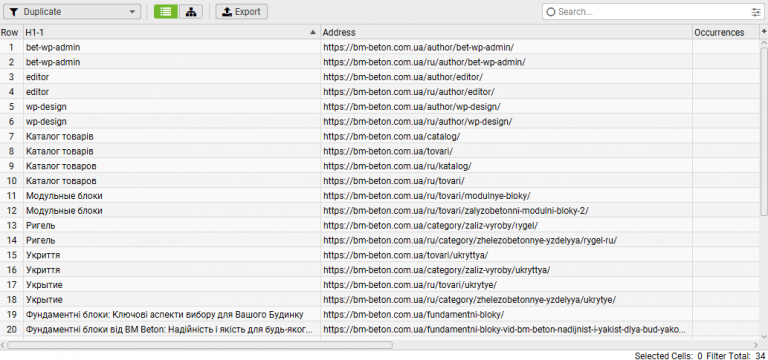The height and width of the screenshot is (360, 768).
Task: Toggle H1-1 sort direction arrow
Action: tap(313, 32)
